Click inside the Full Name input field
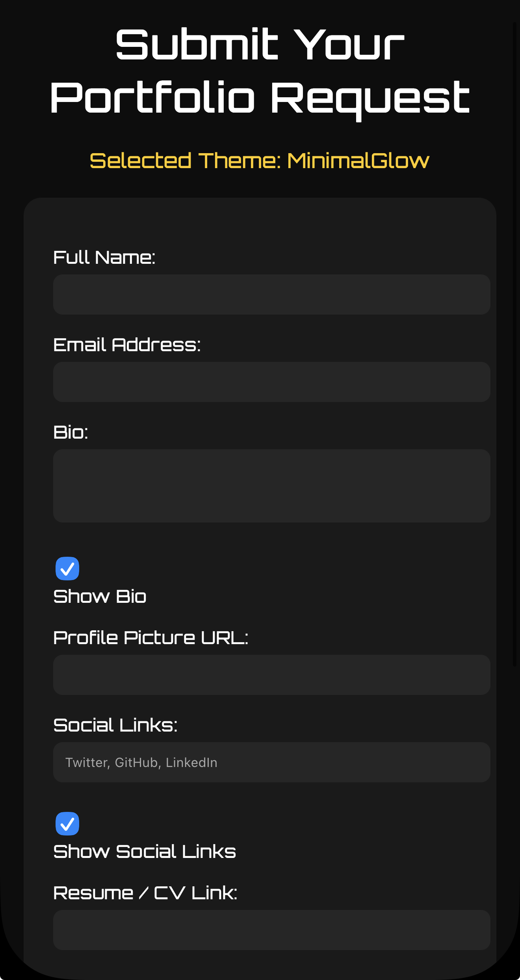The width and height of the screenshot is (520, 980). click(271, 295)
